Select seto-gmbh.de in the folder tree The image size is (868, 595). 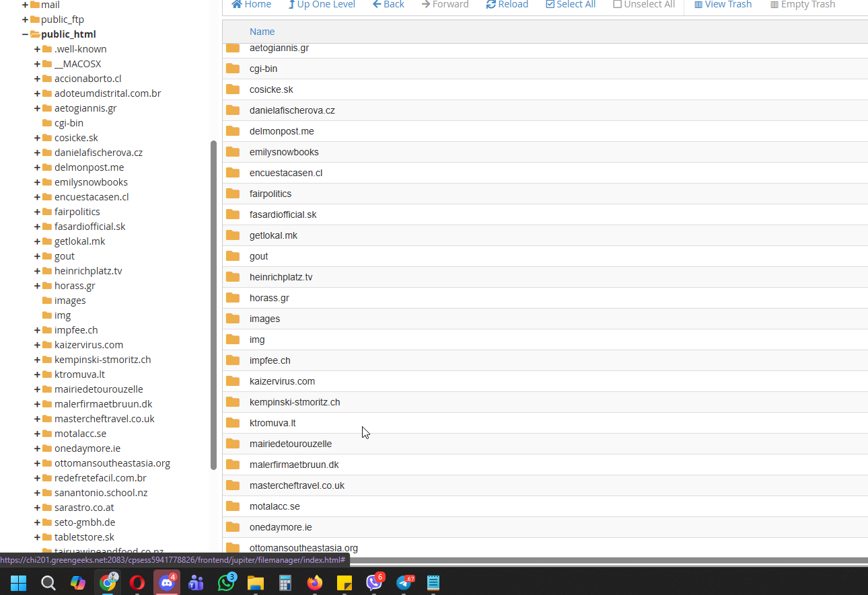click(85, 522)
